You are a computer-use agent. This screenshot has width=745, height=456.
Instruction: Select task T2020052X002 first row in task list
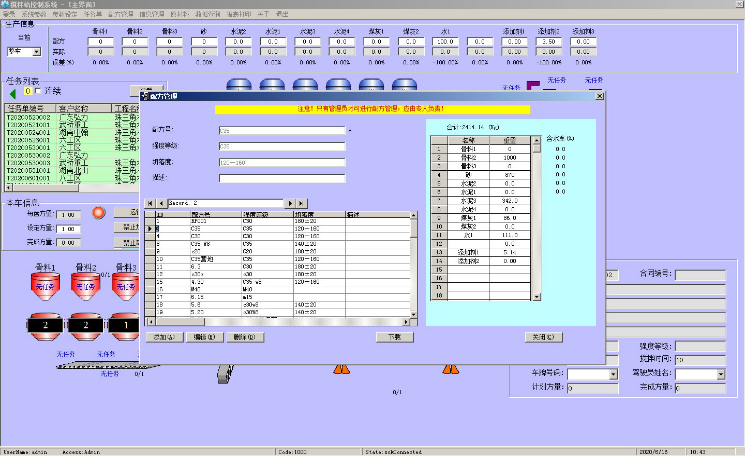(x=71, y=117)
